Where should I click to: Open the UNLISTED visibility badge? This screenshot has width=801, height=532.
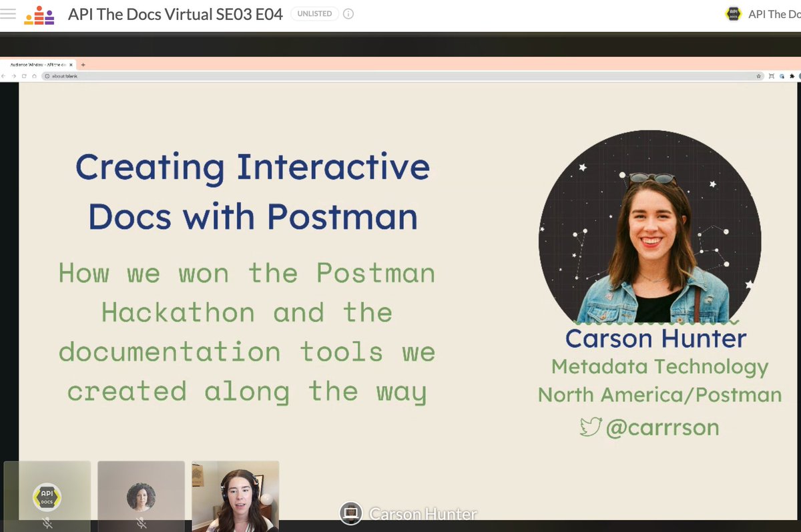point(314,14)
